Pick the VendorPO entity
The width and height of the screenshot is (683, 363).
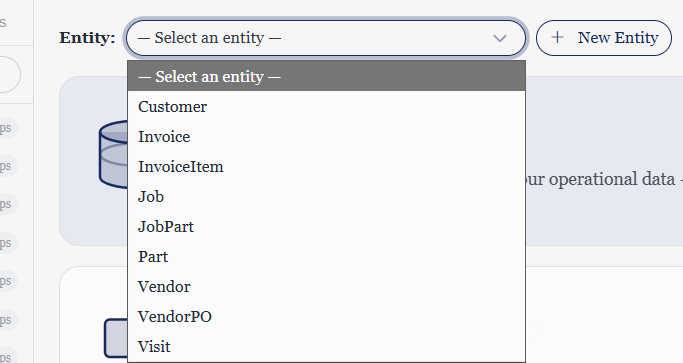[326, 317]
